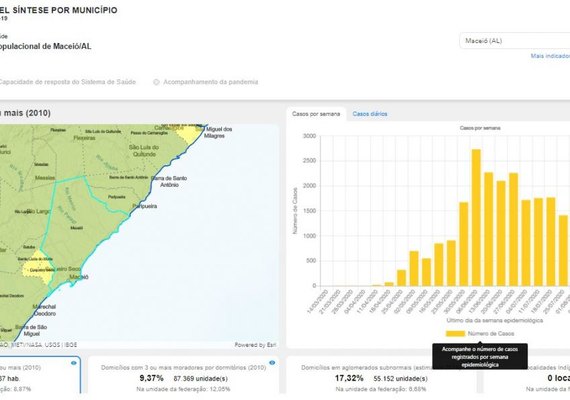
Task: Switch to the Casos diários tab
Action: [x=370, y=114]
